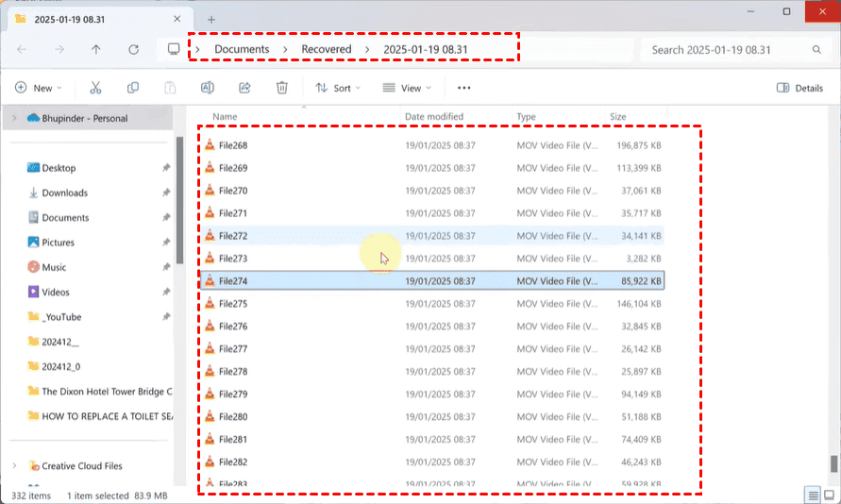Go up one folder level

pyautogui.click(x=95, y=49)
